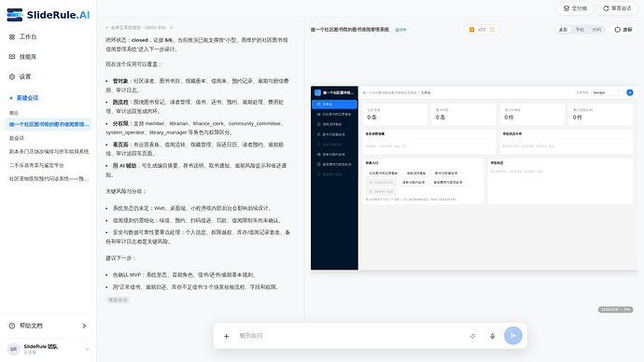The height and width of the screenshot is (362, 644).
Task: Expand the chevron beside 帮助文档
Action: [x=84, y=326]
